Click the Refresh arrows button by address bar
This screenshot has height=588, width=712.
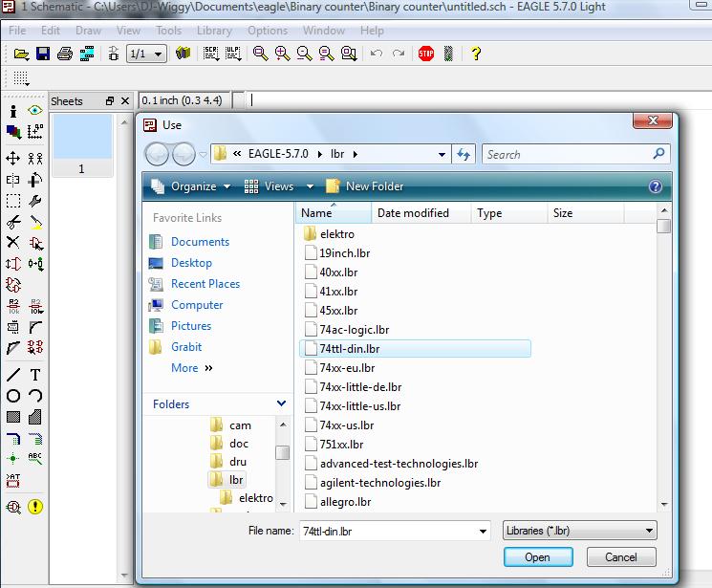coord(464,155)
